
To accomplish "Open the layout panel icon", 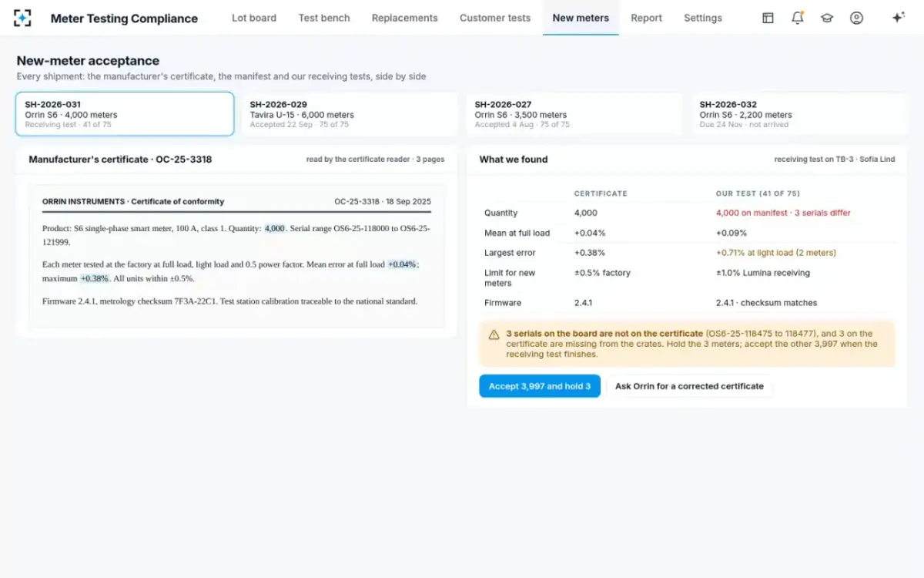I will (x=768, y=18).
